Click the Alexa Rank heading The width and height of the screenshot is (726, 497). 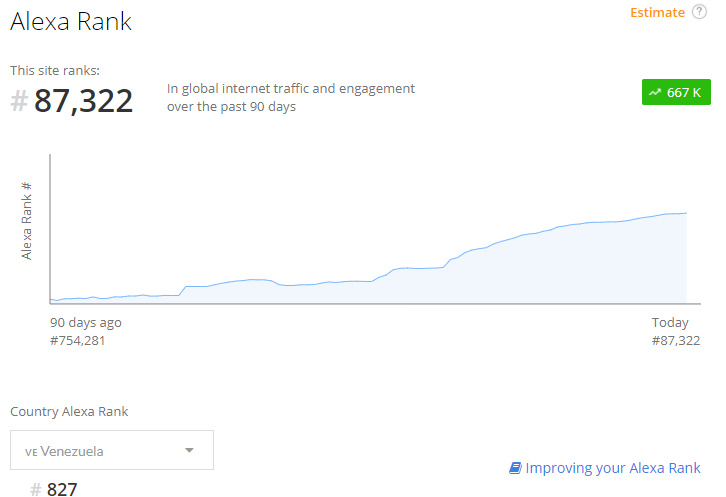[x=71, y=21]
